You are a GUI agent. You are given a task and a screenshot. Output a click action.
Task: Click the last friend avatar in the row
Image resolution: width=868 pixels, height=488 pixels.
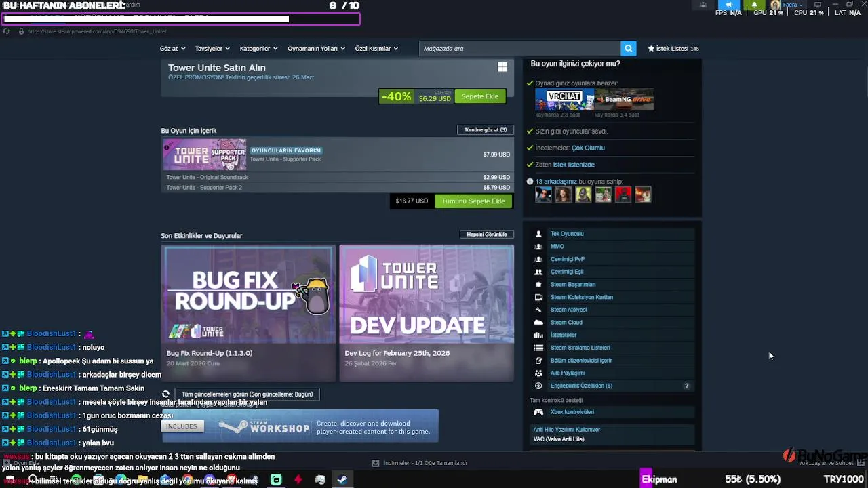(x=643, y=195)
